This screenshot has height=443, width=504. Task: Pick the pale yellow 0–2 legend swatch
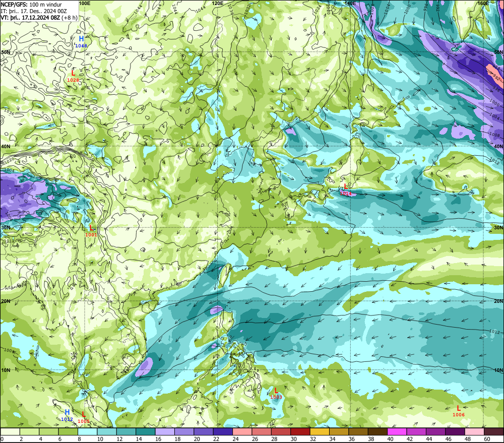coord(10,431)
